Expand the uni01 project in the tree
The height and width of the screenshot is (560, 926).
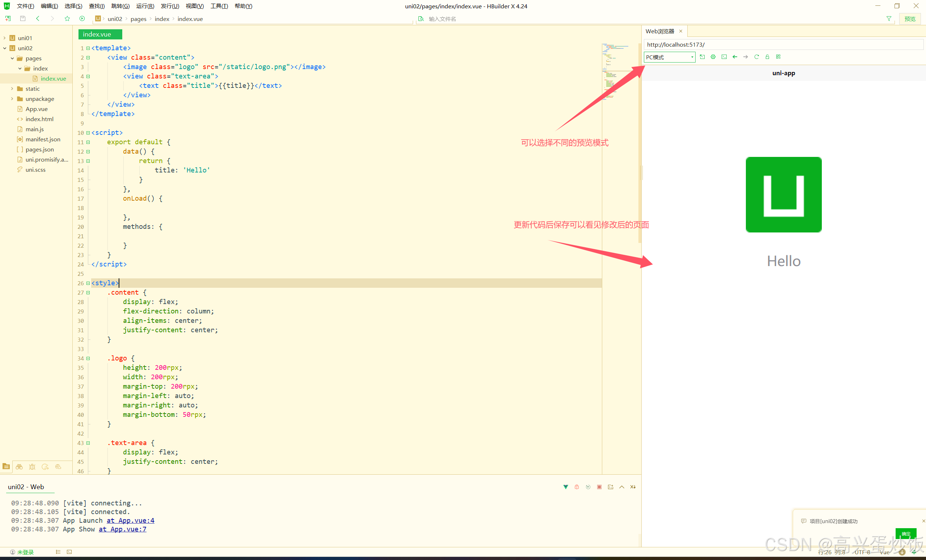click(4, 38)
